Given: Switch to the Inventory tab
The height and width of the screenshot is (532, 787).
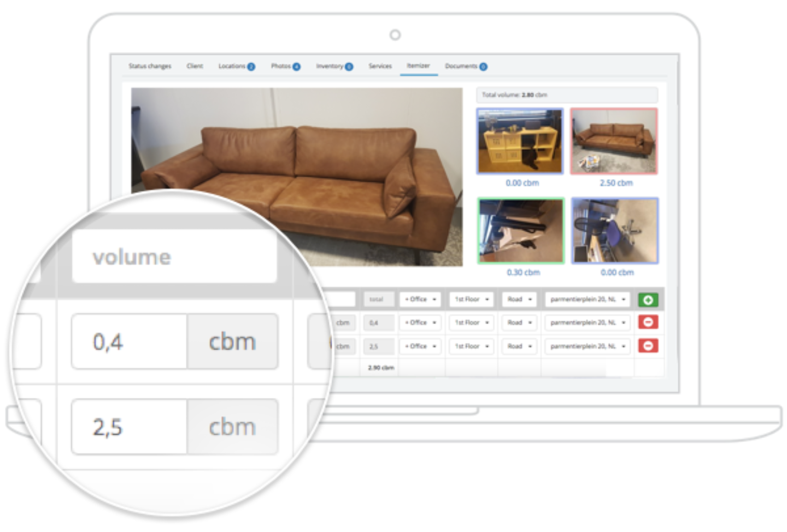Looking at the screenshot, I should coord(334,66).
